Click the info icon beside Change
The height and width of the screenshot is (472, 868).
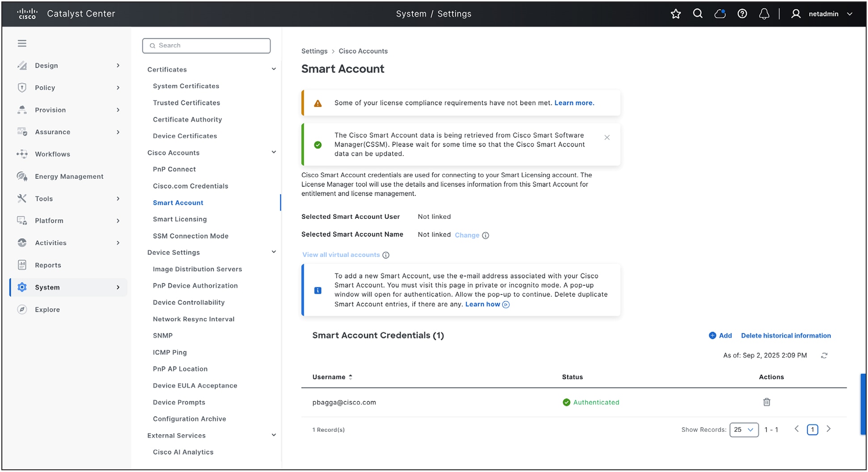pyautogui.click(x=486, y=235)
